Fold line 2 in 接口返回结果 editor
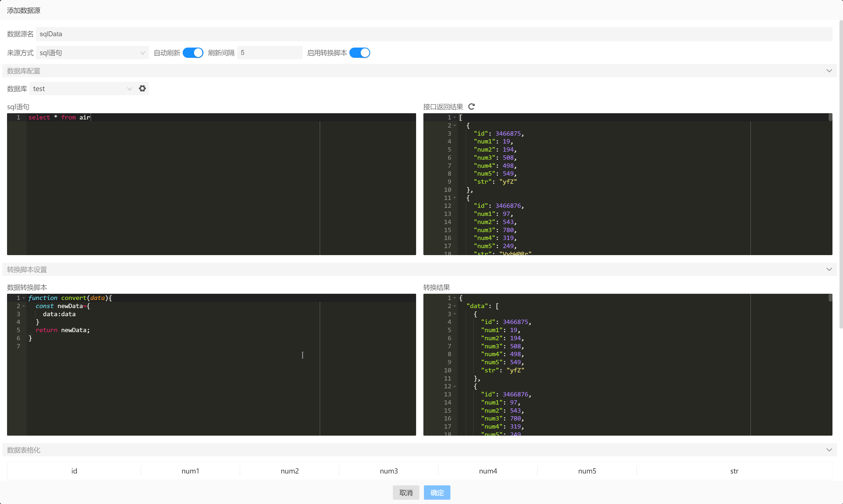Screen dimensions: 843x504 pos(455,125)
